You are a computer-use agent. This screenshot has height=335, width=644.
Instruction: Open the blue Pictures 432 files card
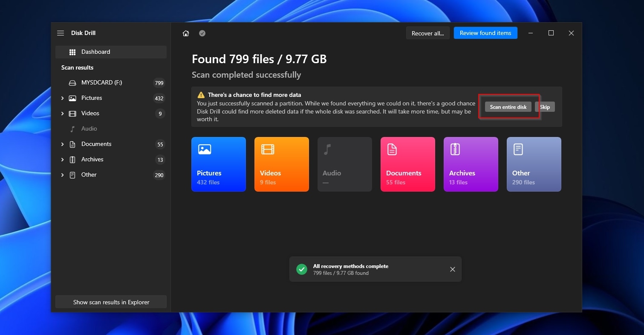219,164
